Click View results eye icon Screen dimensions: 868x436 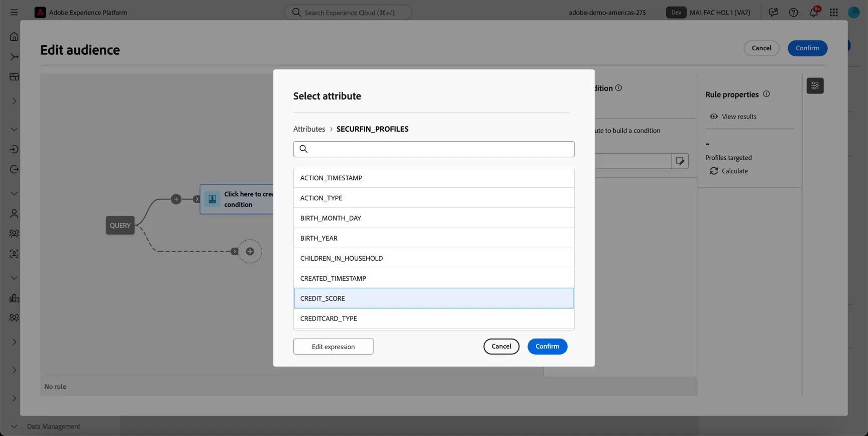[x=714, y=117]
